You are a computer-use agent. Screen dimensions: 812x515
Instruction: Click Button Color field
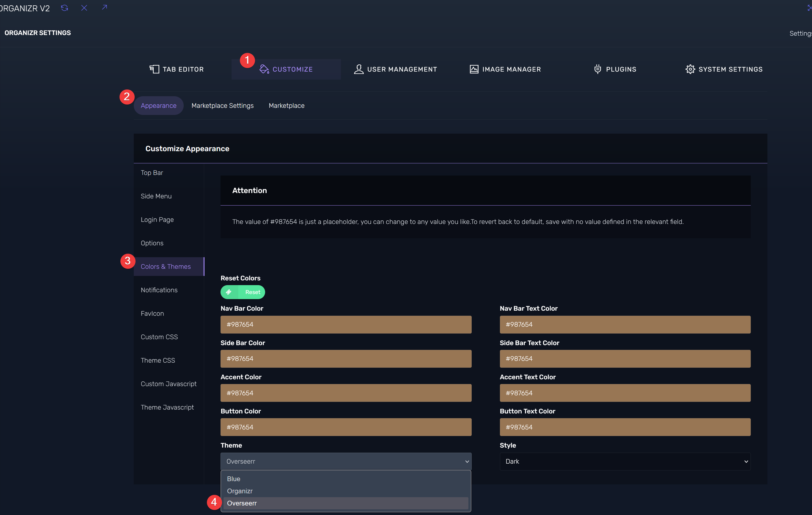point(346,427)
